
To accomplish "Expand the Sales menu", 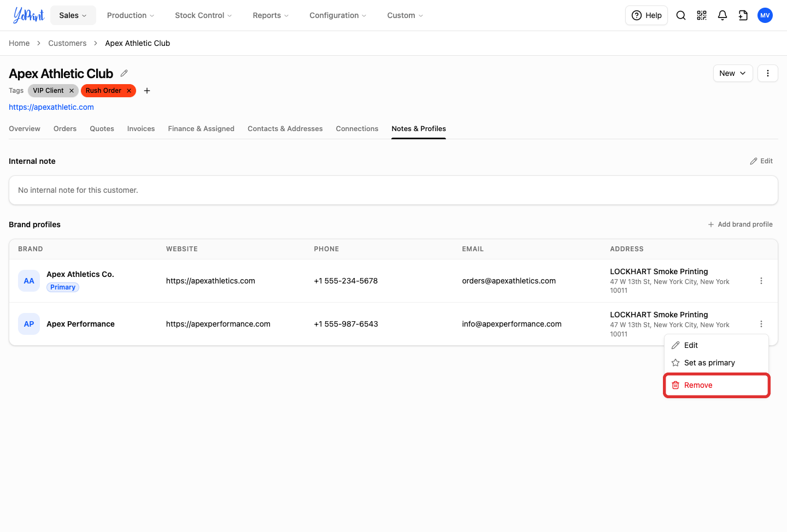I will pyautogui.click(x=73, y=15).
